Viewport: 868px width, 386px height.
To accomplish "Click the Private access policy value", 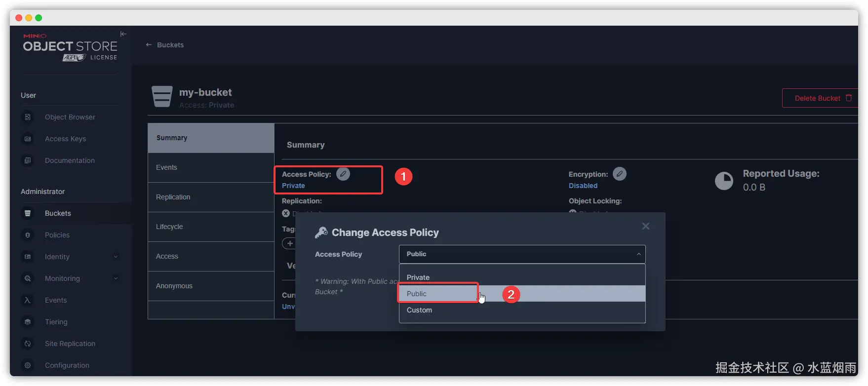I will pyautogui.click(x=293, y=186).
